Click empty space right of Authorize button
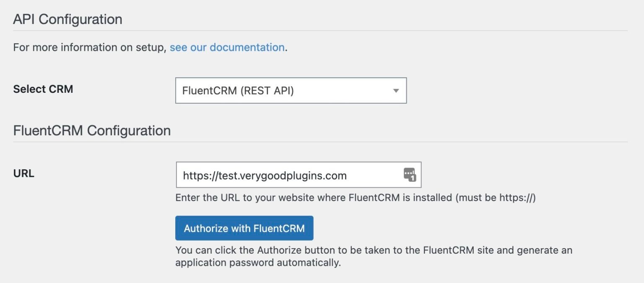Viewport: 644px width, 283px height. pos(461,228)
